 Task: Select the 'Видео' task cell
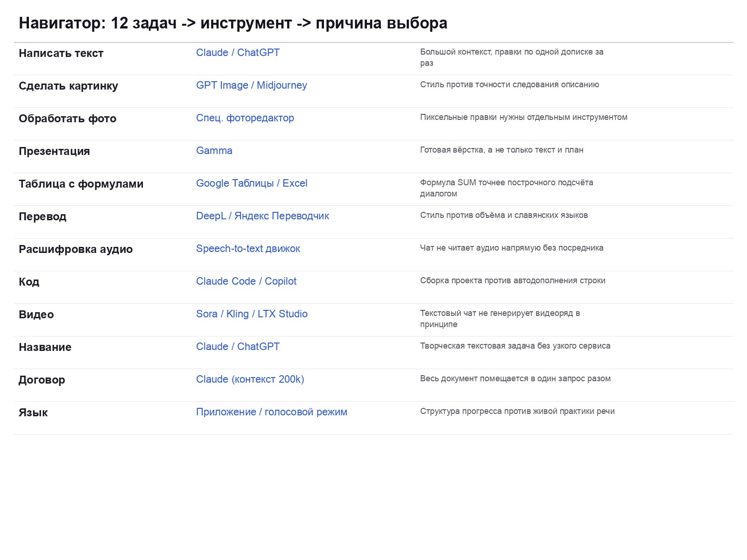36,315
